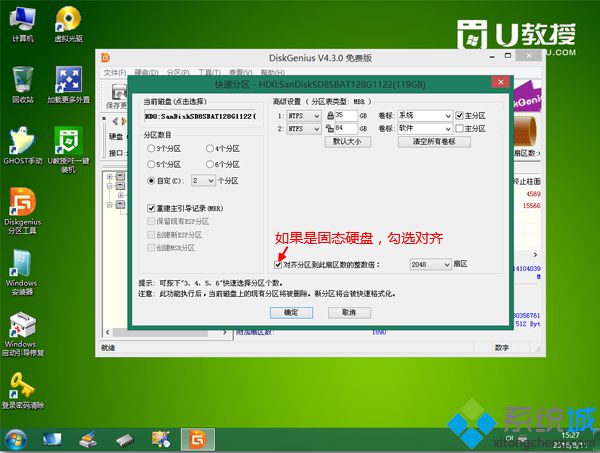Select the 6个分区 radio button
Screen dimensions: 600x453
(x=210, y=165)
